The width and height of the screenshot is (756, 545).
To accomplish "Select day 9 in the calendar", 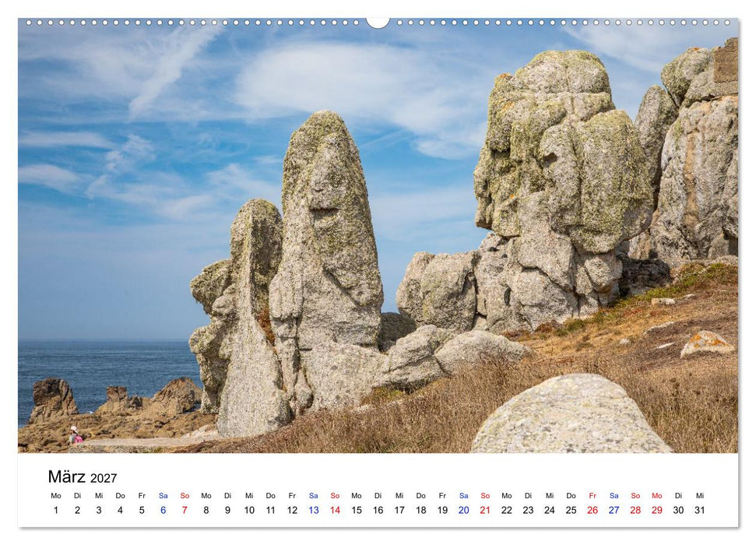I will tap(227, 510).
